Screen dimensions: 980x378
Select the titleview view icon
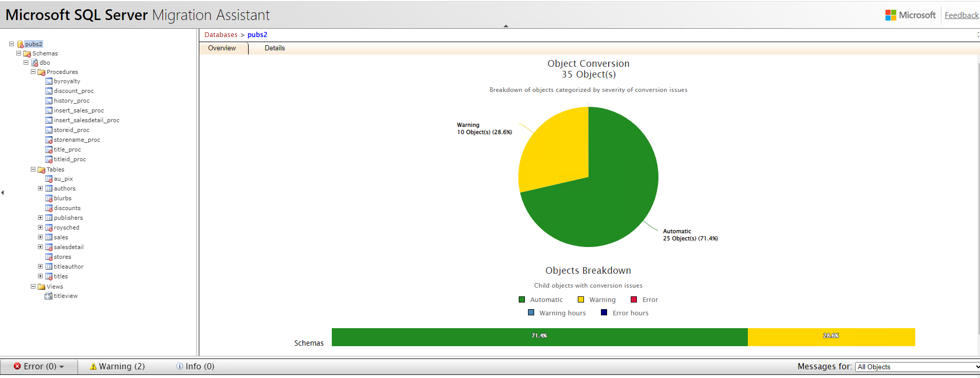point(49,296)
